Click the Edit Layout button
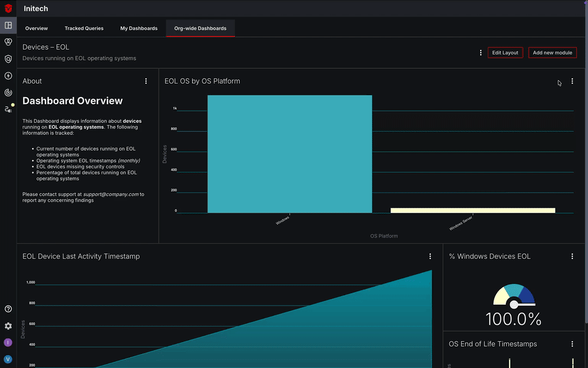The height and width of the screenshot is (368, 588). pos(505,53)
